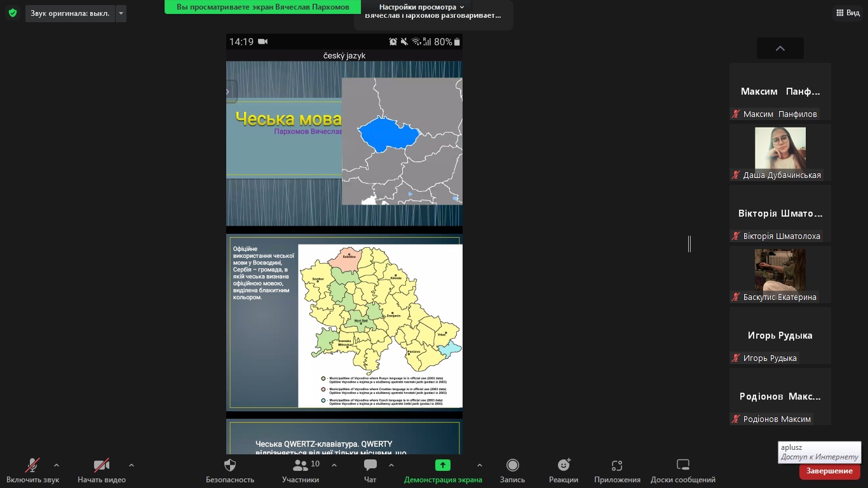Click the green encryption shield icon
This screenshot has width=868, height=488.
pos(13,13)
